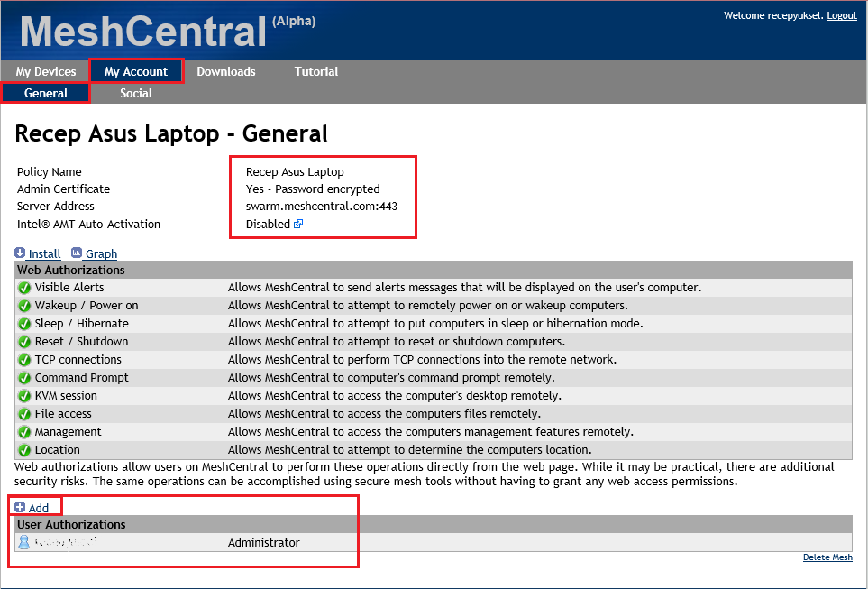Toggle the Sleep / Hibernate checkmark

[x=24, y=324]
